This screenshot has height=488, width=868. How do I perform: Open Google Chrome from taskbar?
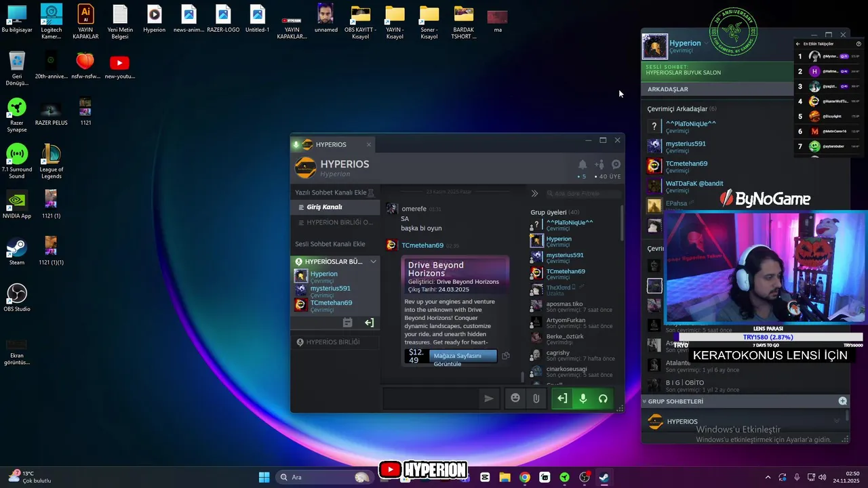[524, 477]
